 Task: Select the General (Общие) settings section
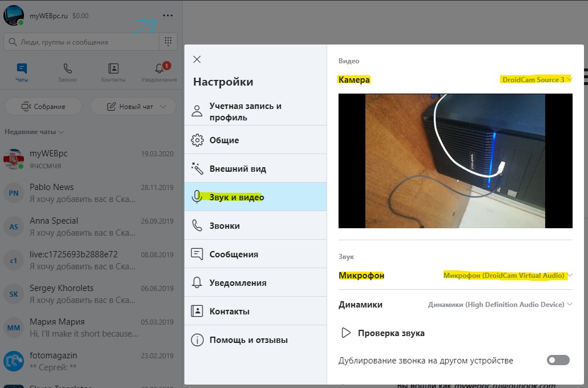[x=224, y=140]
